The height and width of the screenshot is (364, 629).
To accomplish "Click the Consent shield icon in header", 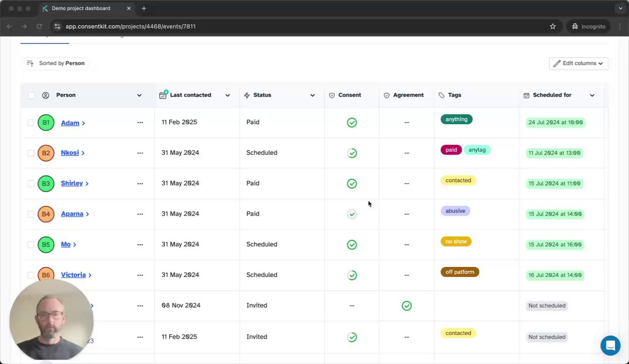I will (x=332, y=95).
